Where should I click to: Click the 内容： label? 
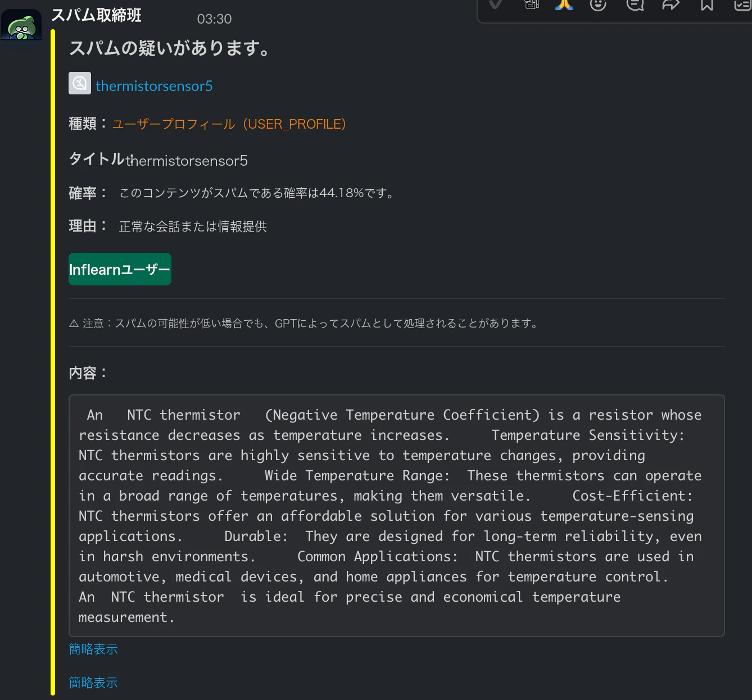coord(88,373)
